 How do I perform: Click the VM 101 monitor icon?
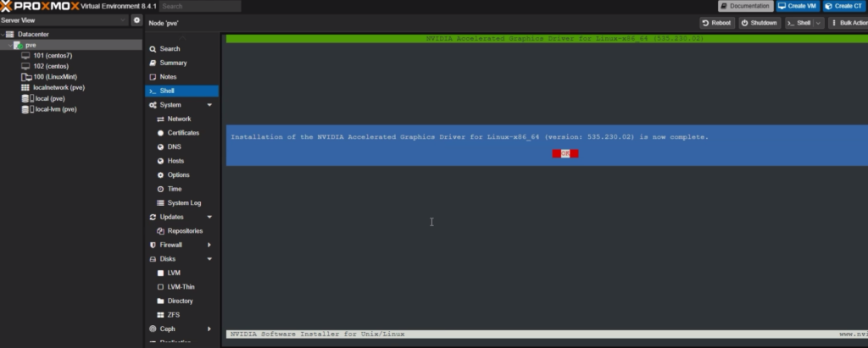click(x=25, y=56)
